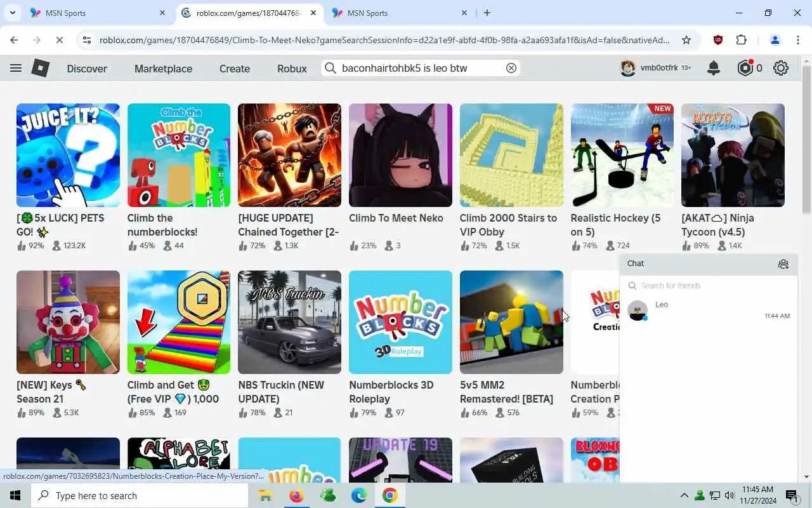Go back to the previous page
The height and width of the screenshot is (508, 812).
point(14,40)
